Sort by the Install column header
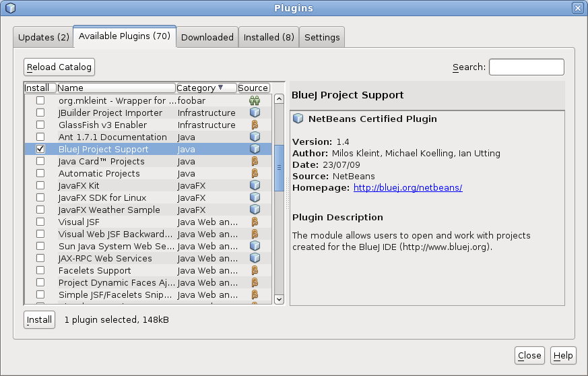This screenshot has width=588, height=376. [x=40, y=88]
